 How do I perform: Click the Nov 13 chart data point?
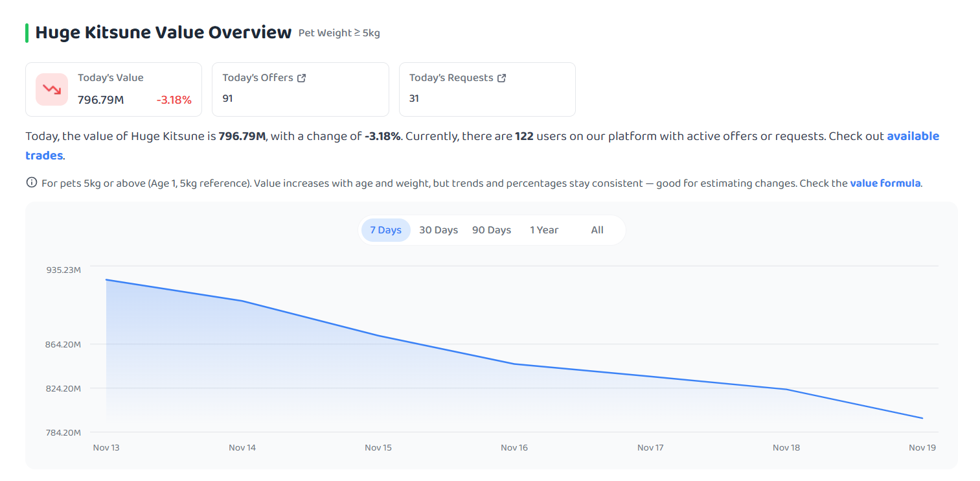pos(106,280)
